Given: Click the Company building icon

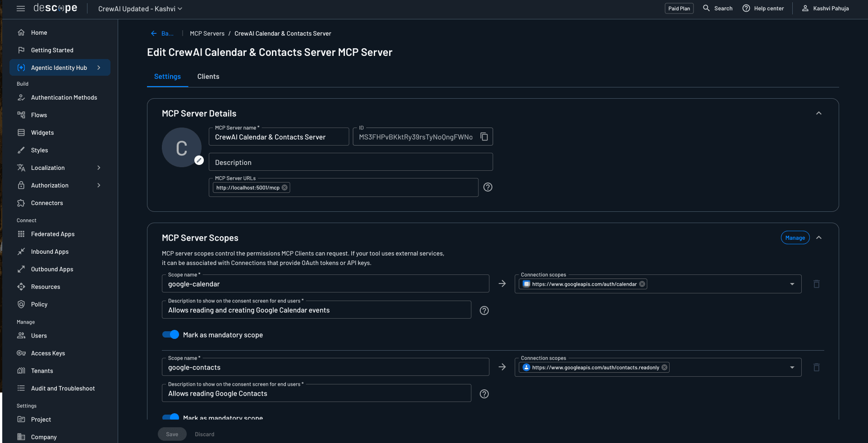Looking at the screenshot, I should [x=21, y=437].
